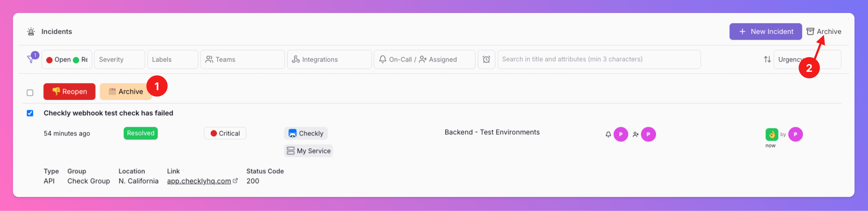Viewport: 868px width, 211px height.
Task: Toggle the select-all incidents checkbox
Action: click(30, 93)
